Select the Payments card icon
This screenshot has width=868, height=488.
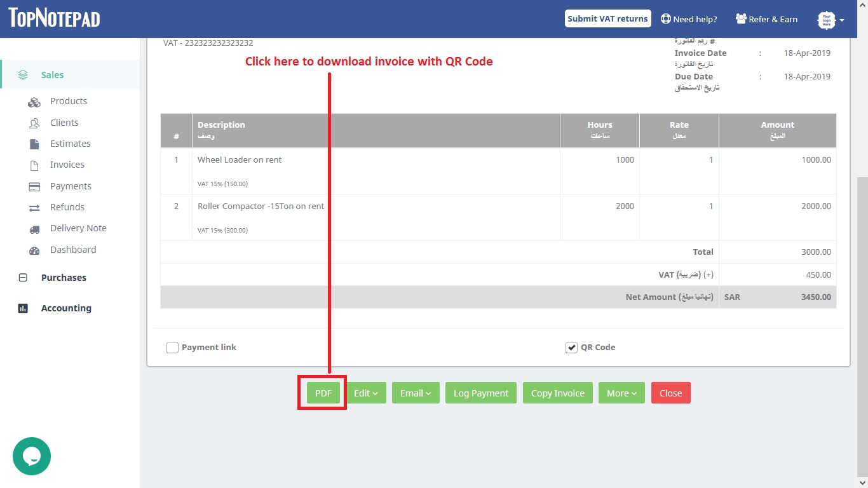point(36,186)
